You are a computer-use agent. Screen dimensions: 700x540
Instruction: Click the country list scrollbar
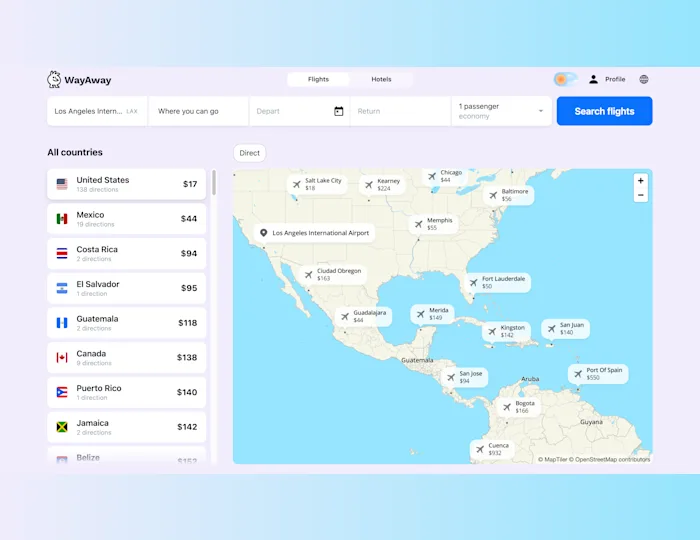214,183
